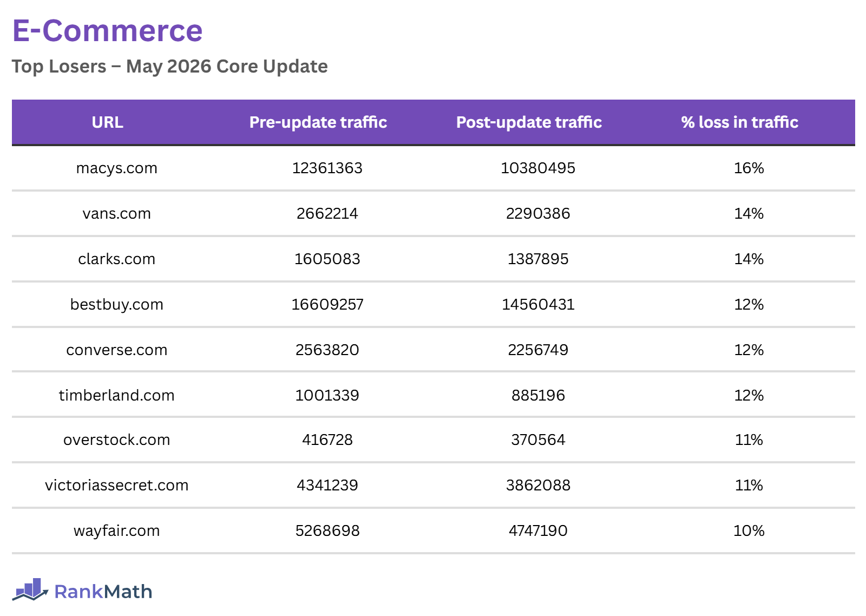
Task: Click the 11% loss for victoriassecret.com
Action: tap(749, 486)
